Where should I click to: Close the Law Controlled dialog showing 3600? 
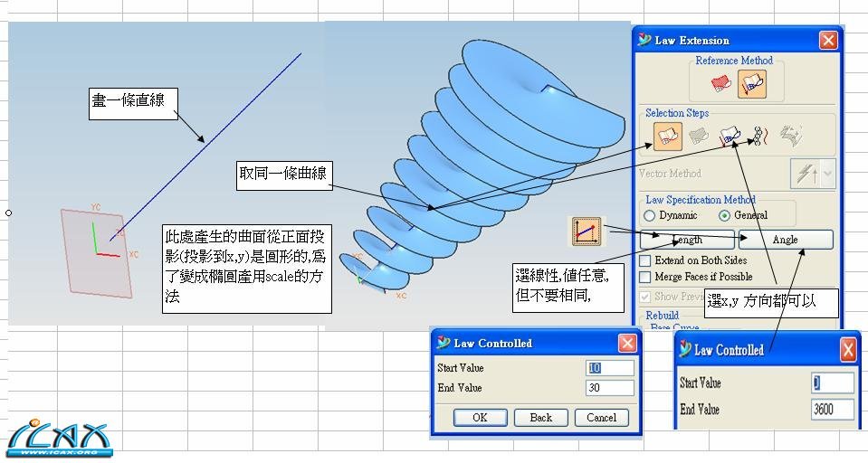click(848, 350)
